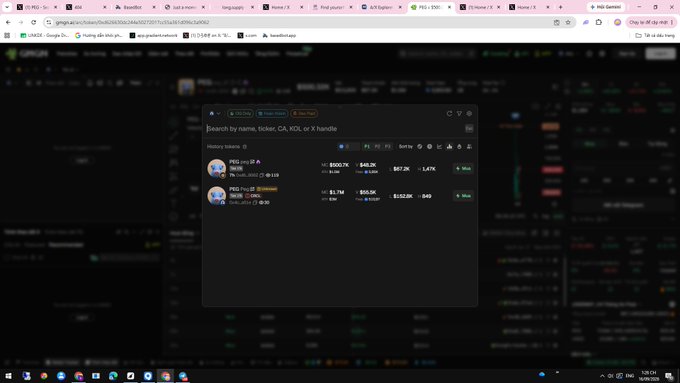This screenshot has height=383, width=680.
Task: Copy address icon in first PEG row
Action: point(262,175)
